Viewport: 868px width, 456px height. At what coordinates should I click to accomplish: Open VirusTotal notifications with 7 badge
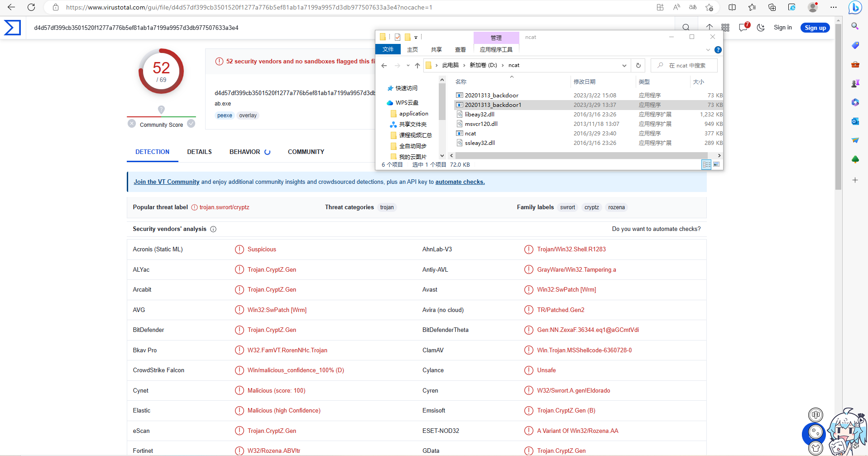[744, 27]
